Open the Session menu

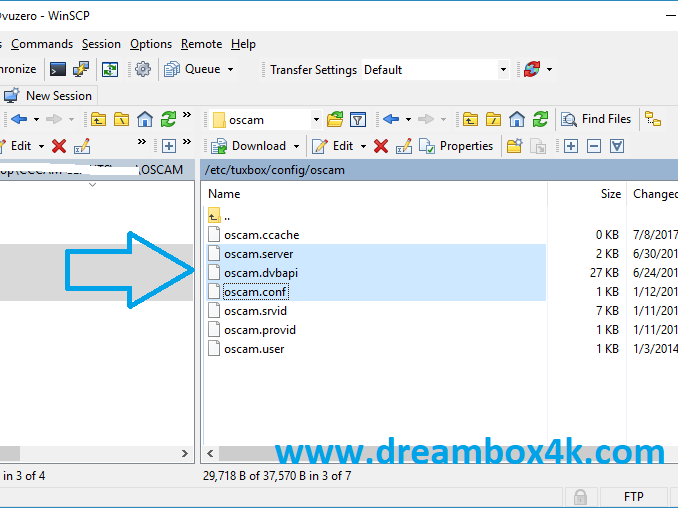click(x=101, y=44)
